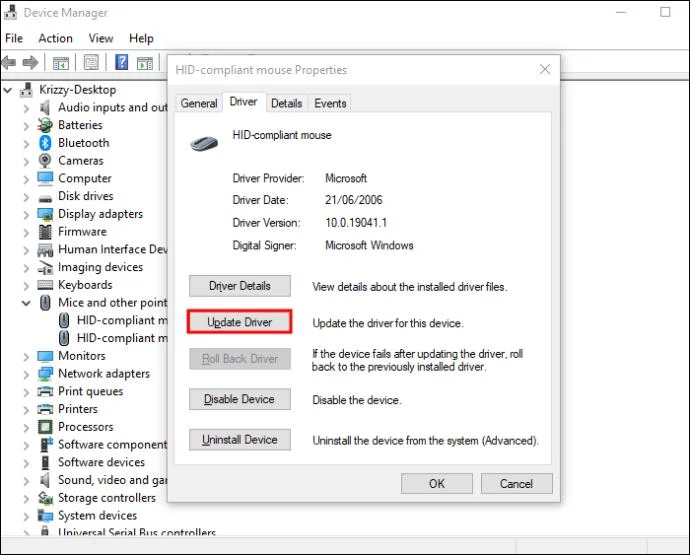Click the Mice and other pointing devices icon
Image resolution: width=690 pixels, height=555 pixels.
coord(45,302)
